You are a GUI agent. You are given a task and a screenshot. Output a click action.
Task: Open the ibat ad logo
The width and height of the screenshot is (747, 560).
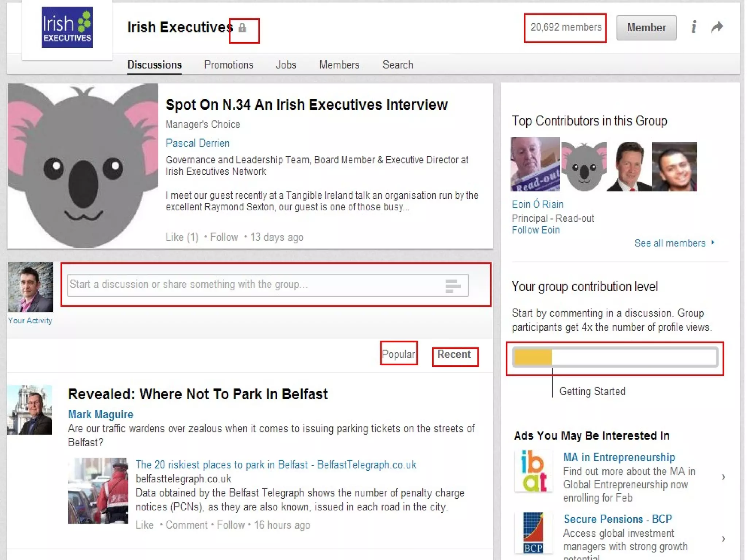pyautogui.click(x=534, y=471)
